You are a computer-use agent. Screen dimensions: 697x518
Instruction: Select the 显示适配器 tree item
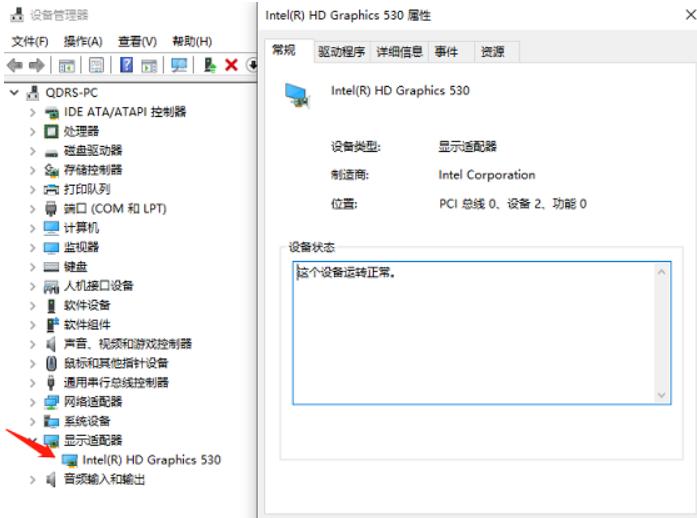point(92,441)
